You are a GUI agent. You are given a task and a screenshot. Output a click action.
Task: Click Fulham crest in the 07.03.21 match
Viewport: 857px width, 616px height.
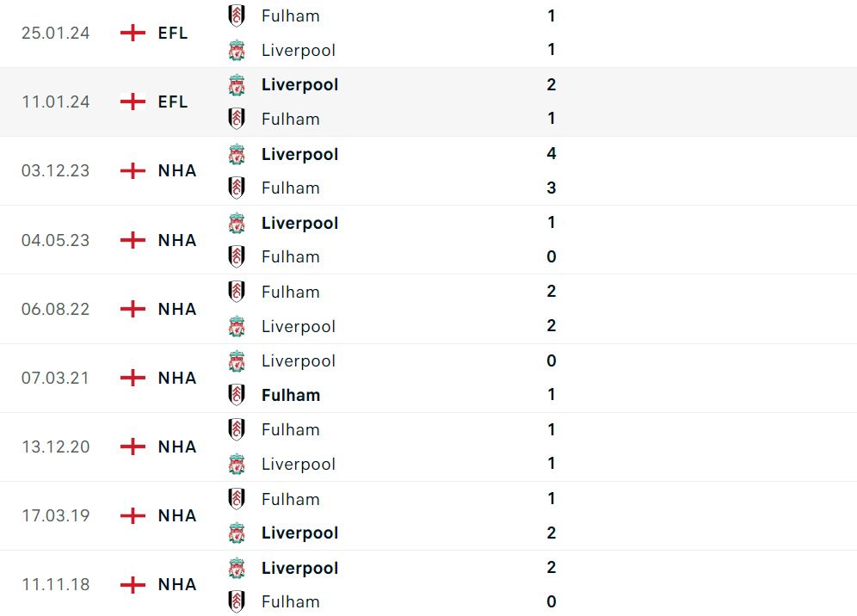pyautogui.click(x=237, y=395)
